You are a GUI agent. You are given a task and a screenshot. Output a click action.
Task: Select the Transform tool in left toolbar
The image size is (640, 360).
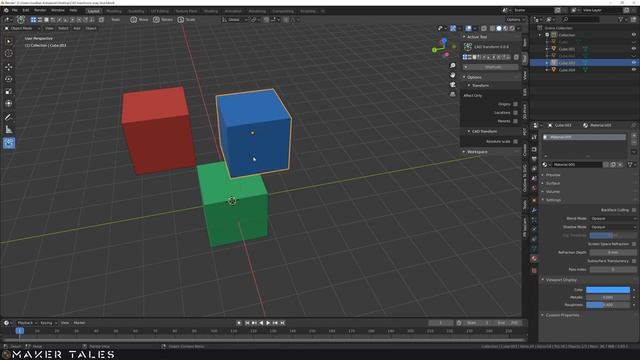[x=9, y=104]
